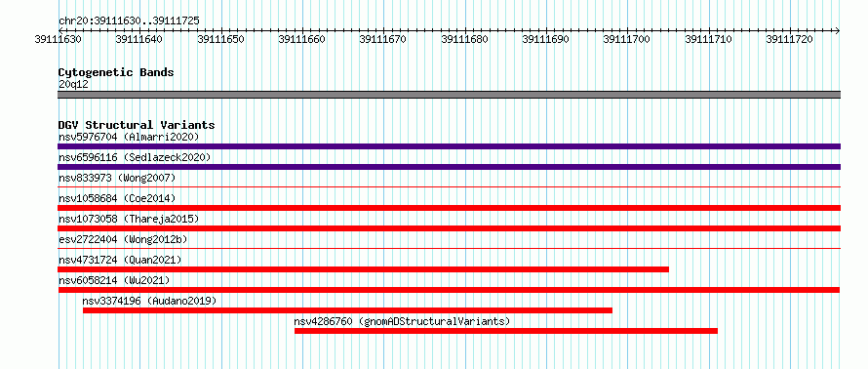Click the nsv4286760 (gnomADStructuralVariants) label
The height and width of the screenshot is (369, 868).
click(x=402, y=321)
